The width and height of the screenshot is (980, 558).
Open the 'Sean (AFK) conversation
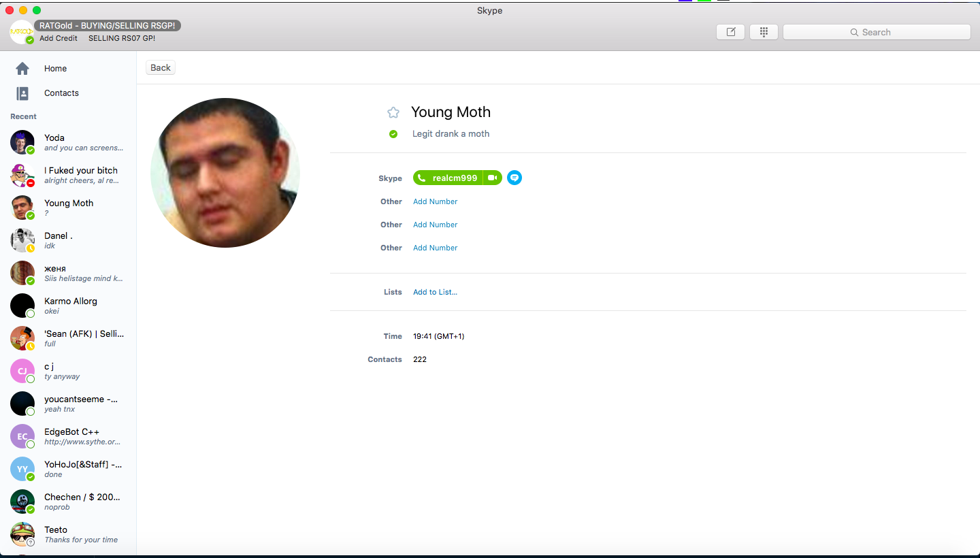coord(68,338)
